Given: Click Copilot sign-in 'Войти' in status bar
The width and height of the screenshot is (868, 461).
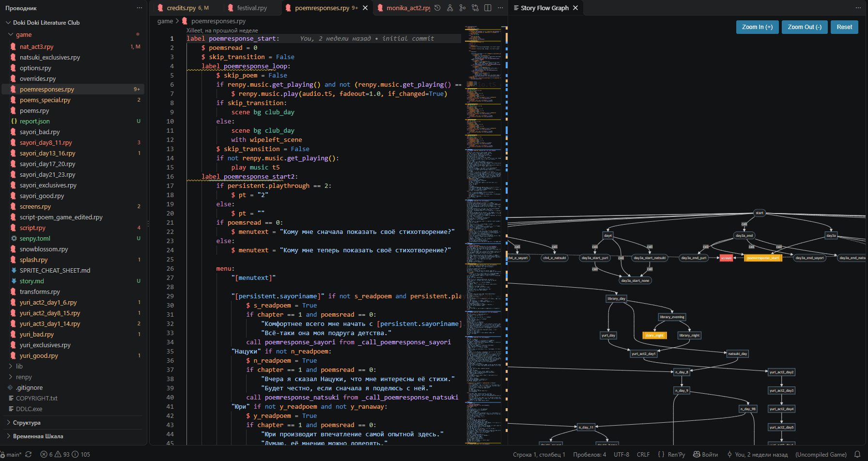Looking at the screenshot, I should click(x=706, y=454).
